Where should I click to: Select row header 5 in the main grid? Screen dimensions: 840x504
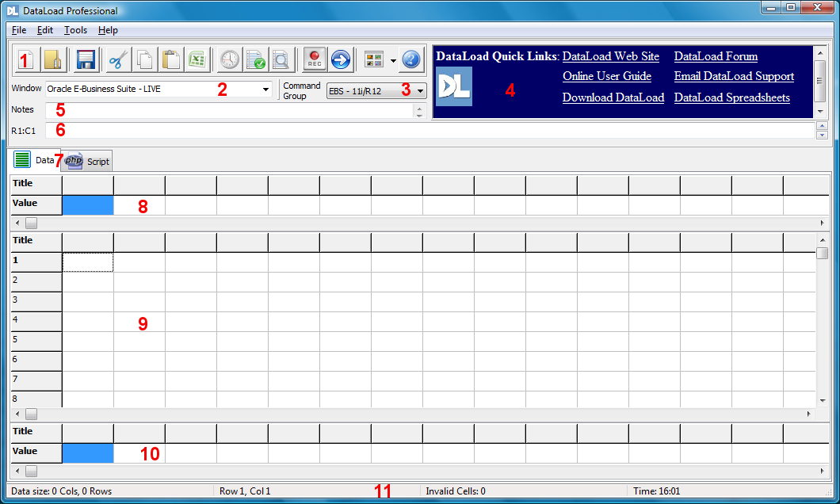(x=36, y=342)
